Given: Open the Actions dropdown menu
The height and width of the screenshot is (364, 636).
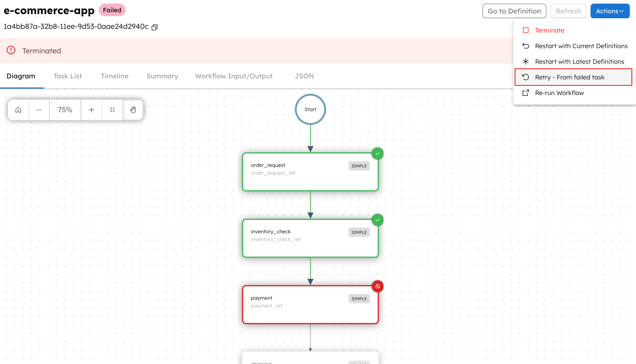Looking at the screenshot, I should (610, 11).
